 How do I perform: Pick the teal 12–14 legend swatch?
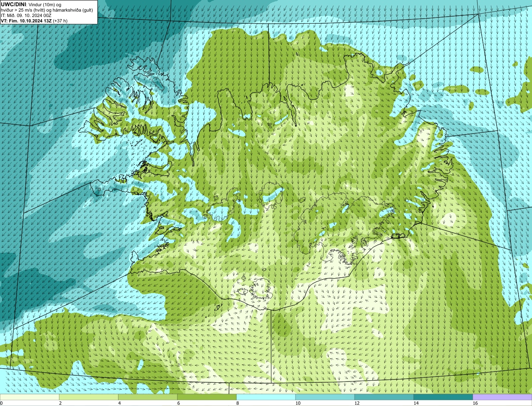(x=384, y=397)
